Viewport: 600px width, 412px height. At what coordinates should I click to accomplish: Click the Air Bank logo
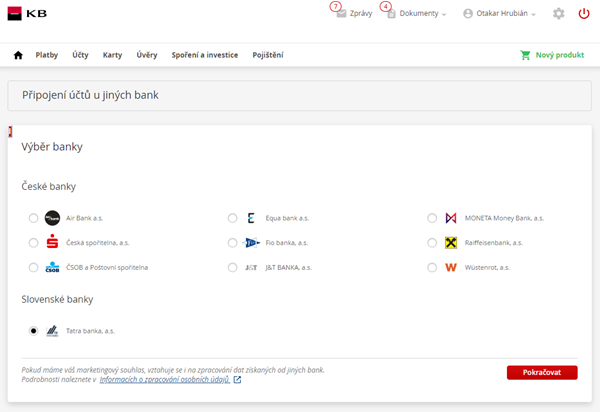[52, 218]
